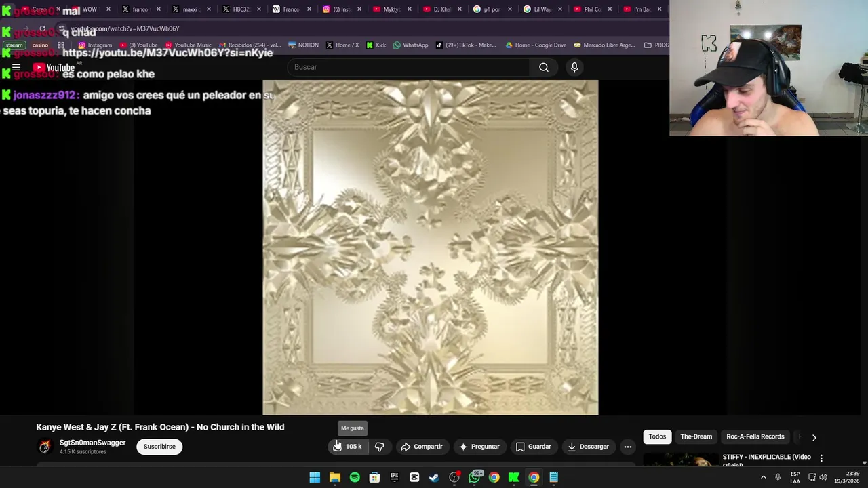Click the video player album artwork
Screen dimensions: 868x488
[x=431, y=247]
